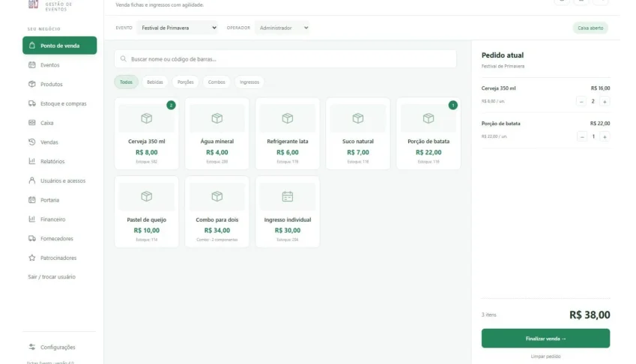The width and height of the screenshot is (636, 364).
Task: Click the Porção de batata product icon
Action: click(428, 118)
